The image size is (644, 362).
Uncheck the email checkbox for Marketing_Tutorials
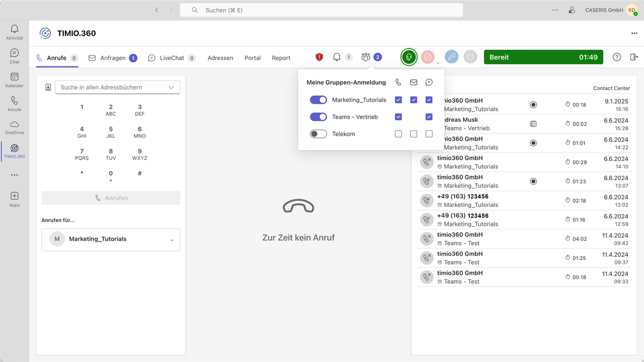(x=414, y=100)
